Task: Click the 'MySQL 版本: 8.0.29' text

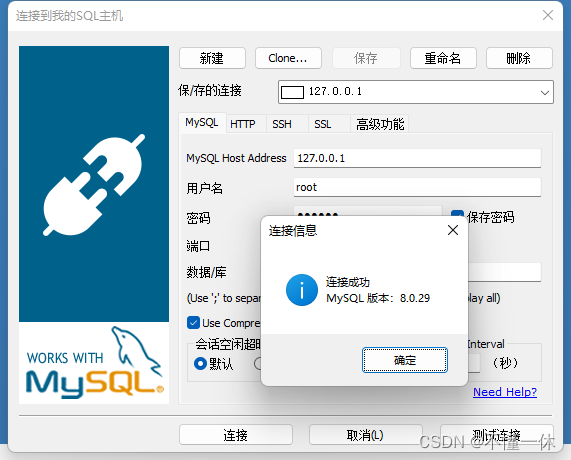Action: (x=378, y=298)
